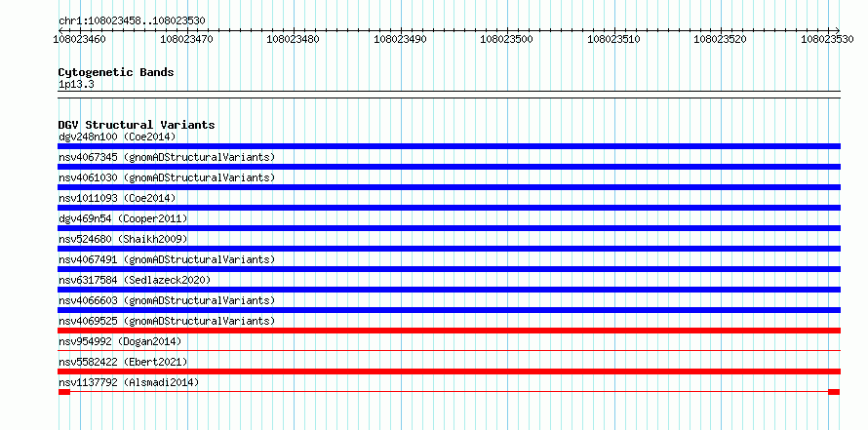Open nsv5582422 (Ebert2021) label
Viewport: 868px width, 430px height.
tap(123, 362)
